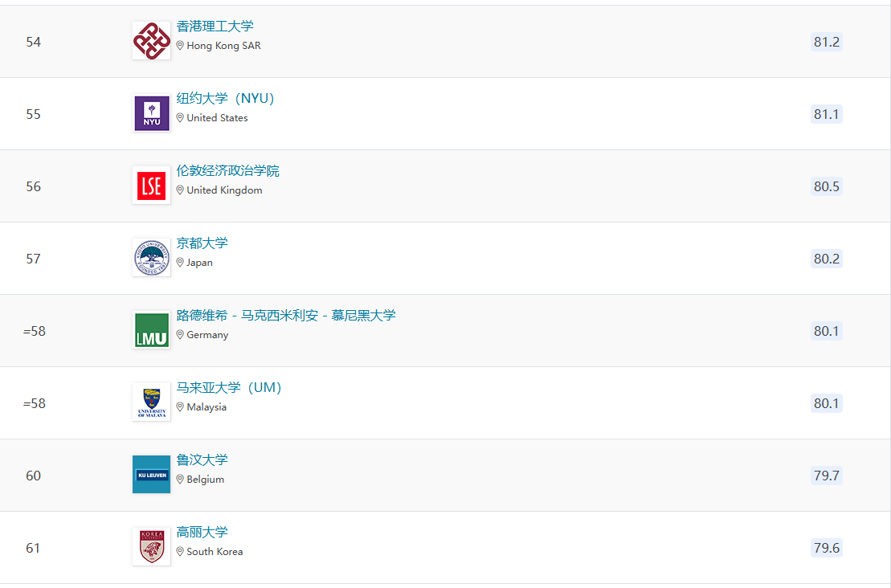Open the 鲁汶大学 link
The image size is (891, 588).
(x=202, y=459)
